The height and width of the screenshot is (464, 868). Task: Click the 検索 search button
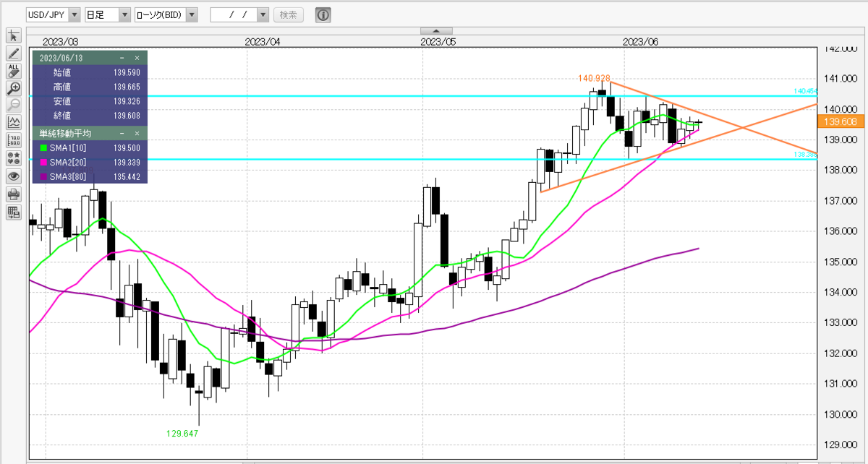(x=289, y=14)
